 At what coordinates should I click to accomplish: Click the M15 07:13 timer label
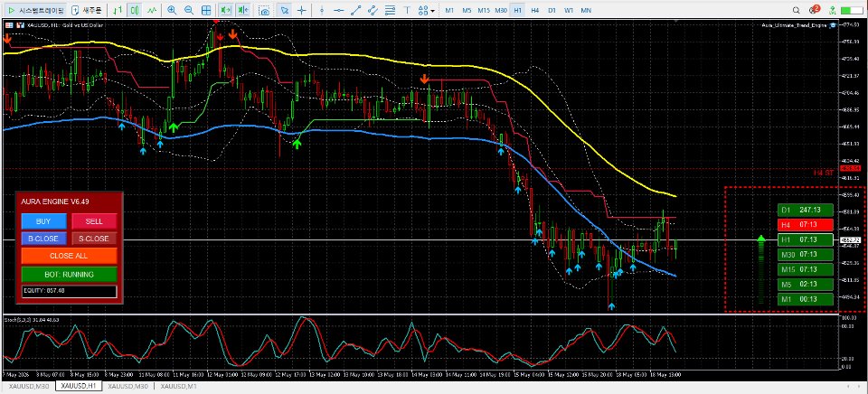click(x=805, y=269)
